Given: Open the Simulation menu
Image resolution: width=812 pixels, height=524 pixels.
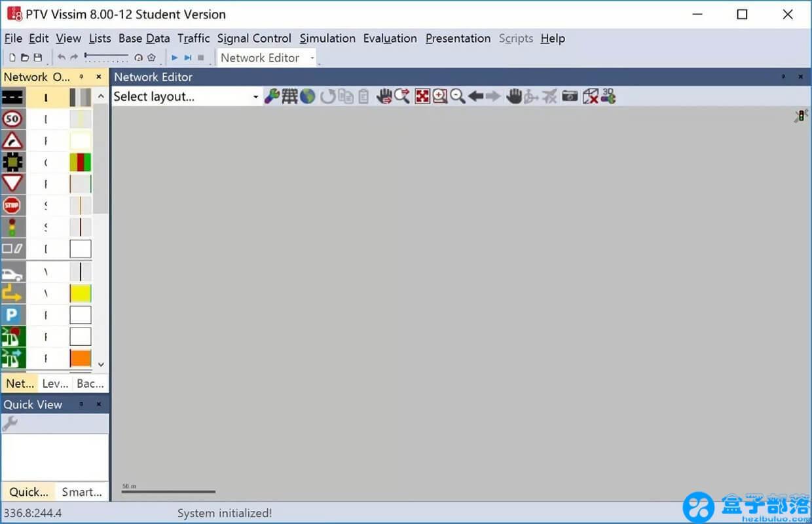Looking at the screenshot, I should [x=327, y=39].
